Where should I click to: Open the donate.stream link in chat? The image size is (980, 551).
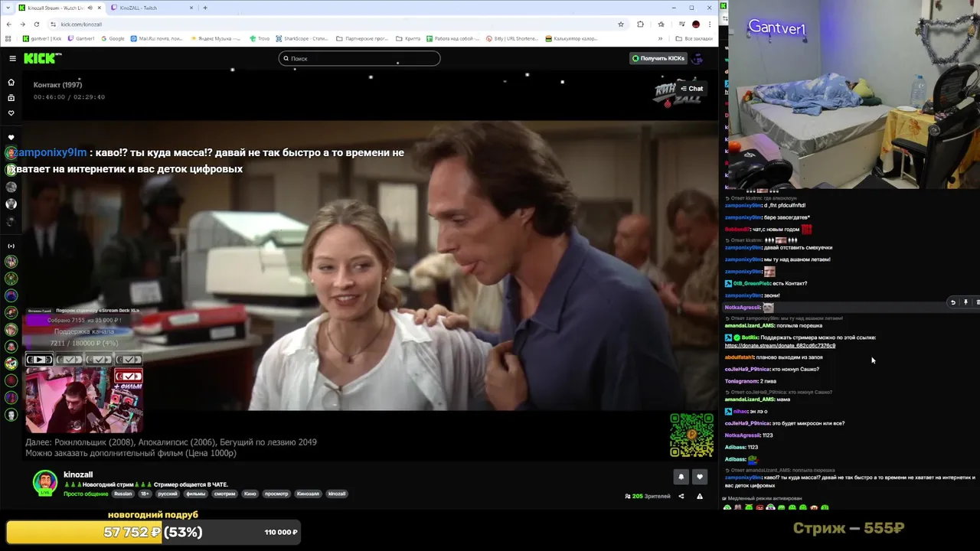pyautogui.click(x=779, y=346)
